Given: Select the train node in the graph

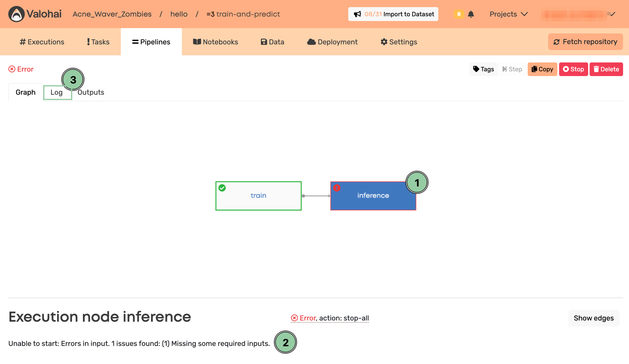Looking at the screenshot, I should tap(258, 196).
